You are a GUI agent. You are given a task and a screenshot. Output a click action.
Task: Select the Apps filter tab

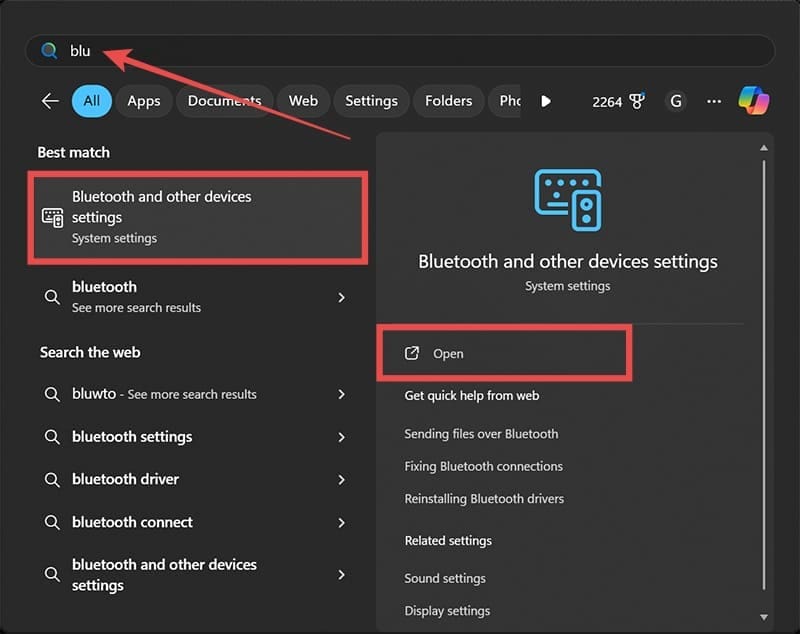click(x=144, y=101)
